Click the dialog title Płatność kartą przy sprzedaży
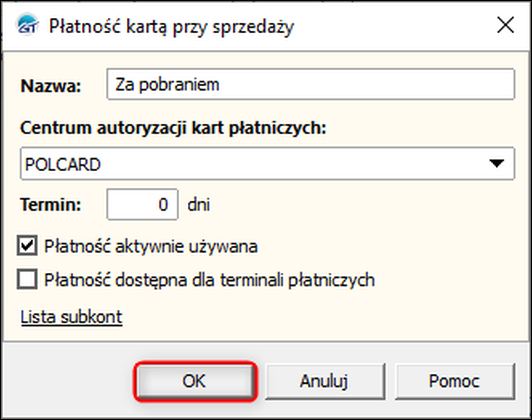 (171, 26)
